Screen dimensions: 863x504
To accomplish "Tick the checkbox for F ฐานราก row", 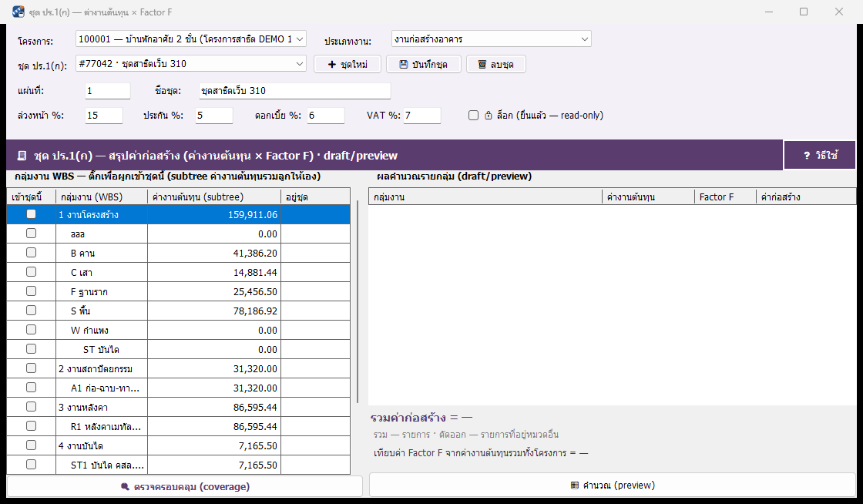I will point(32,291).
